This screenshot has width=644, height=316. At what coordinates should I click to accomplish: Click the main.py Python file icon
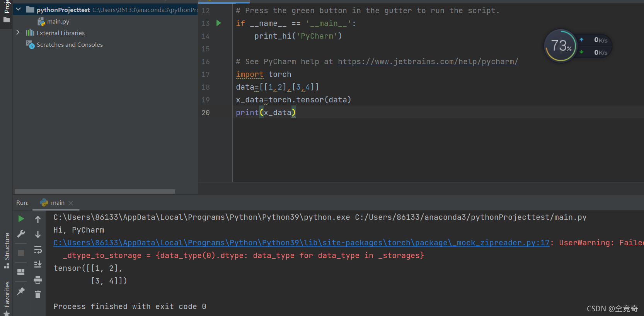coord(41,22)
